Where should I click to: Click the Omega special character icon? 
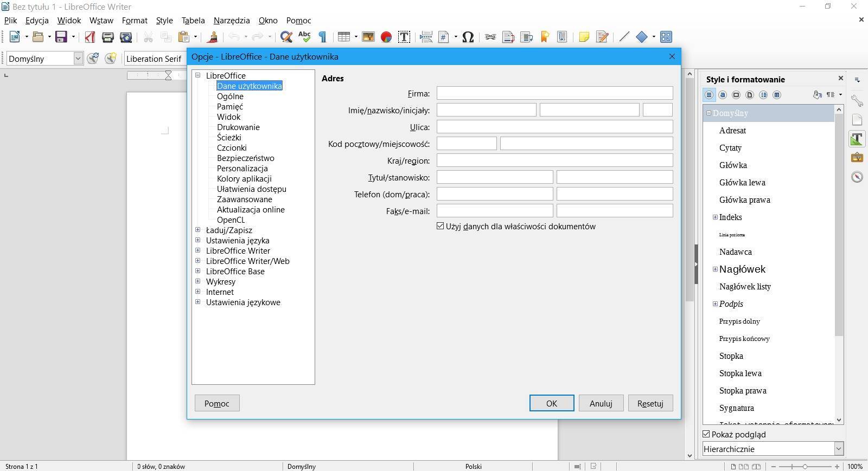(x=468, y=37)
